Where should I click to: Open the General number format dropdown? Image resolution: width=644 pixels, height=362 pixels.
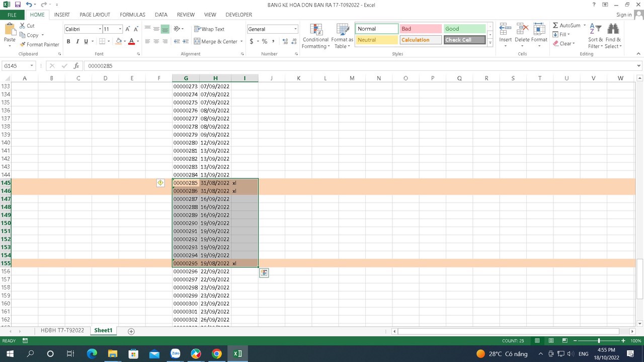click(295, 29)
